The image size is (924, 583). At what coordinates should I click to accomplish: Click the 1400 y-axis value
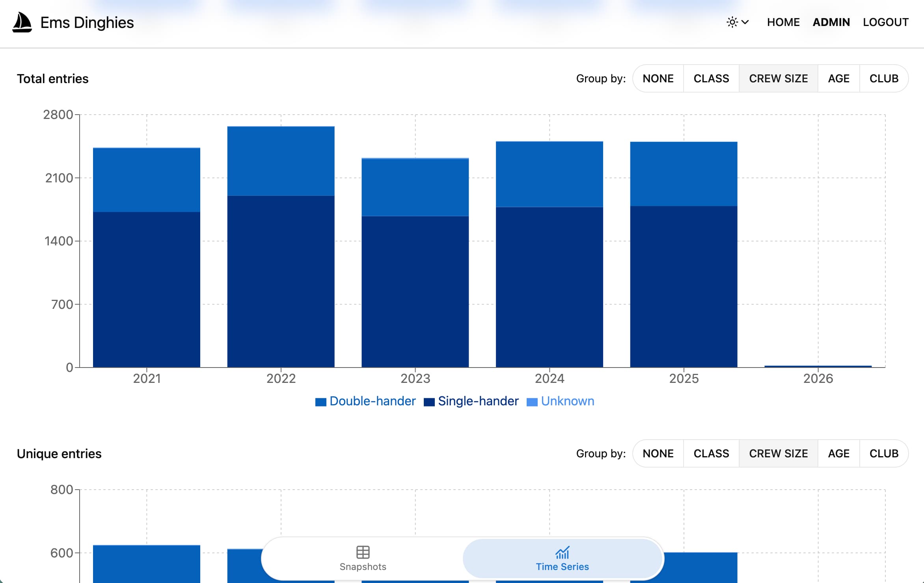click(59, 241)
